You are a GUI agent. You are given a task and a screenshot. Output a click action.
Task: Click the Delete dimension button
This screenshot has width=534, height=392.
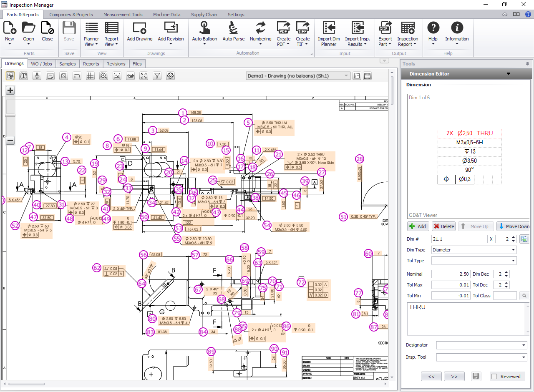click(x=443, y=226)
